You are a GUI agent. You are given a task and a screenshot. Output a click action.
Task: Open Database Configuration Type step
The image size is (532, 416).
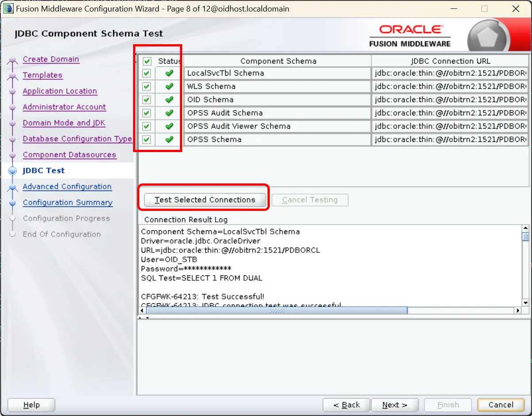point(77,139)
